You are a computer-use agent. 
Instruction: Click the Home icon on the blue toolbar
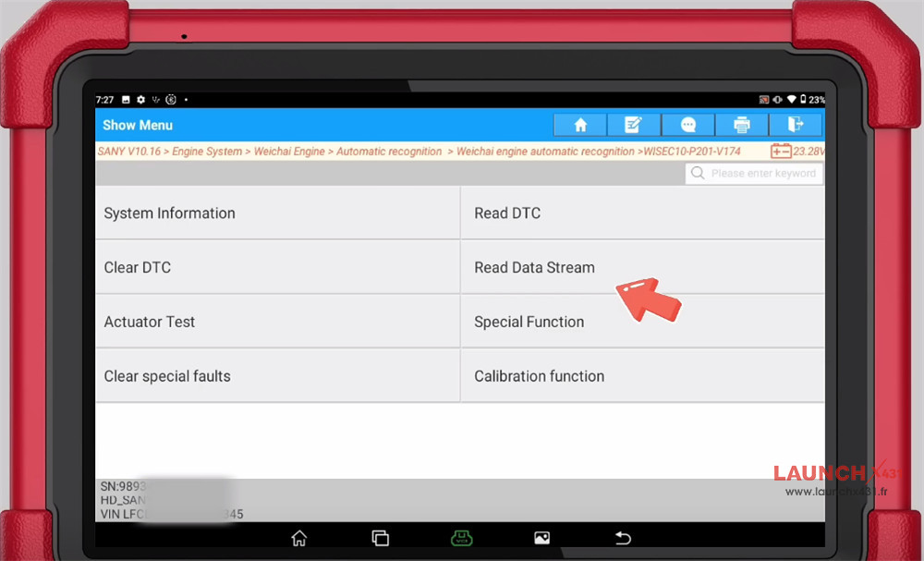[x=579, y=125]
